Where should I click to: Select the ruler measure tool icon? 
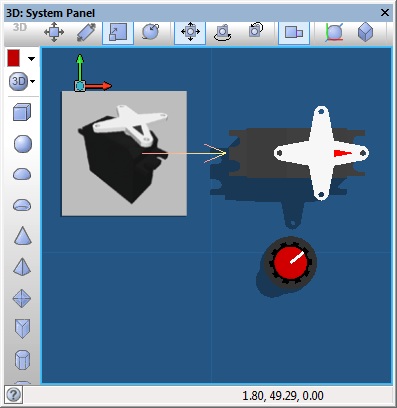86,32
